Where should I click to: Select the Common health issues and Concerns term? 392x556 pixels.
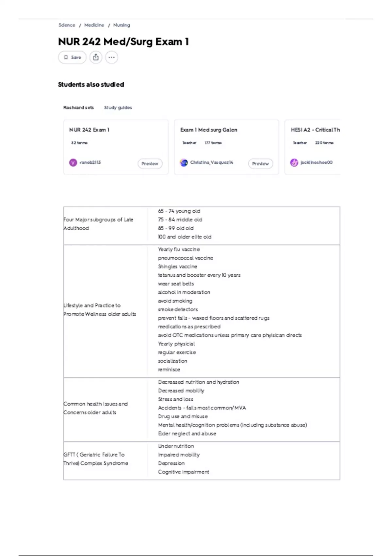(x=95, y=408)
